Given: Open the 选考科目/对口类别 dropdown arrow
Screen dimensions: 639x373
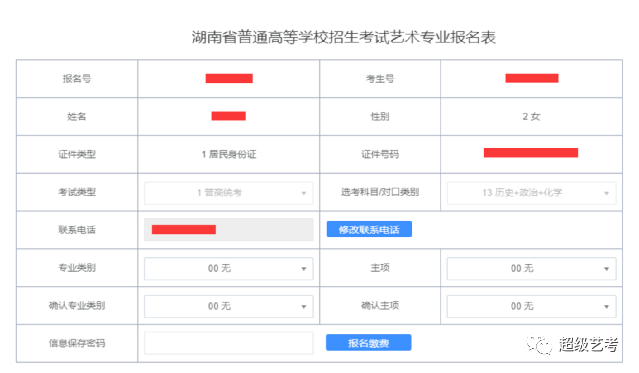Looking at the screenshot, I should [x=606, y=193].
